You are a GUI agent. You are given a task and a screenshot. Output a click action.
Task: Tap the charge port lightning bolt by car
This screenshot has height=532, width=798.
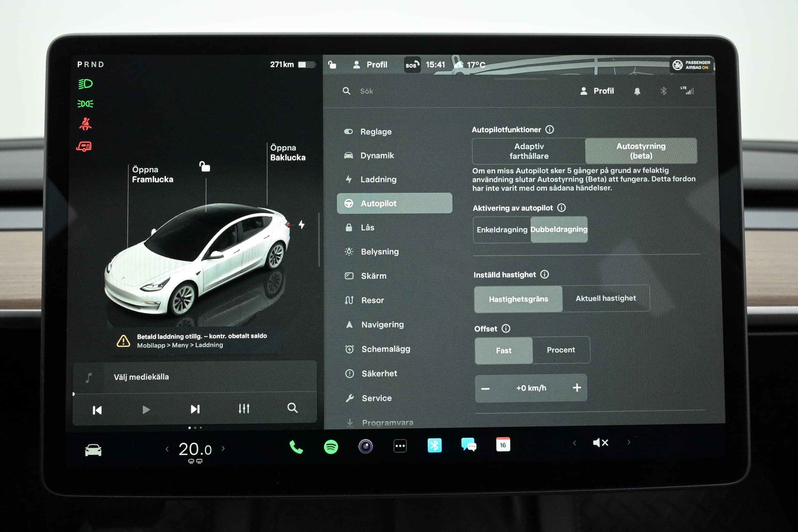coord(302,224)
